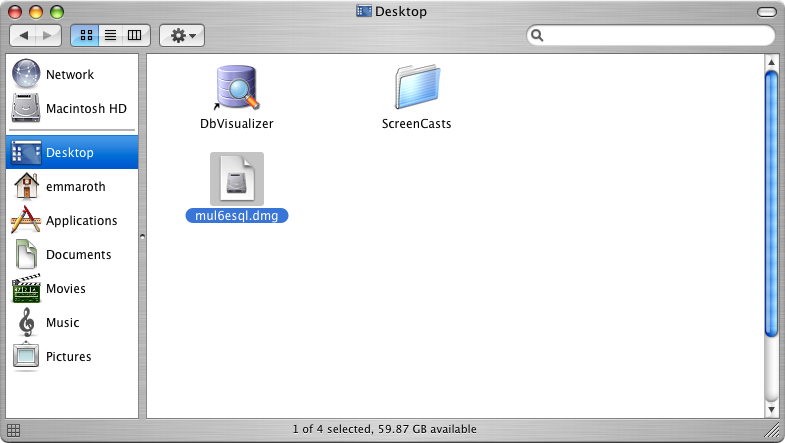Click the mul6esql.dmg file name label

tap(237, 216)
